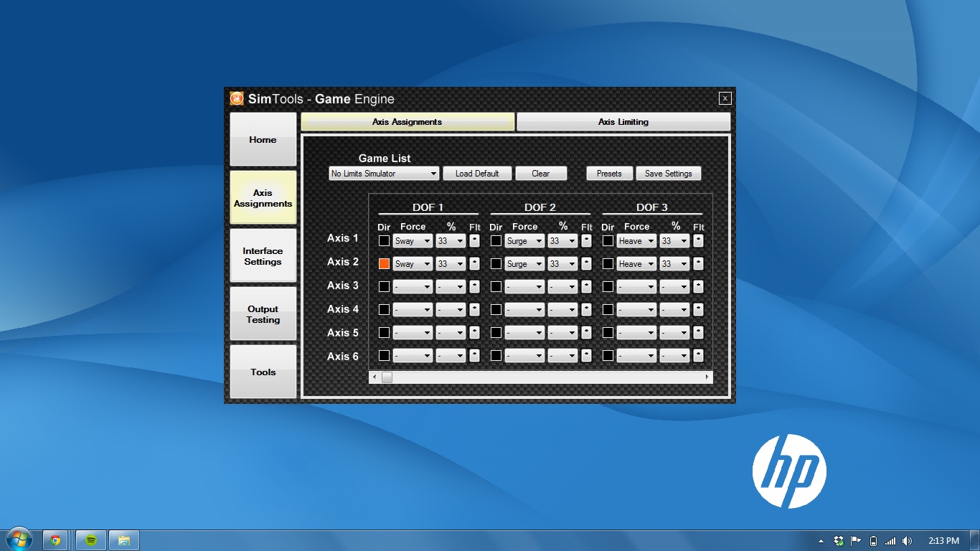Open Axis 5 DOF 1 percent dropdown
980x551 pixels.
tap(451, 333)
